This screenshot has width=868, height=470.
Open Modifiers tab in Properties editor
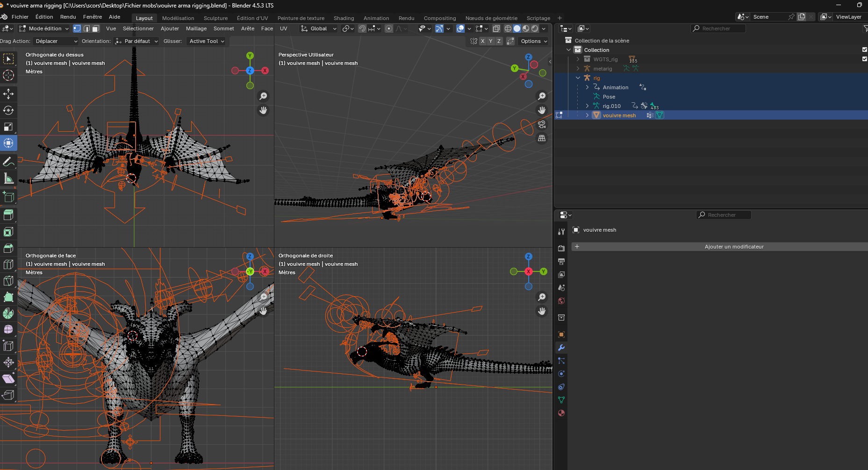(561, 348)
